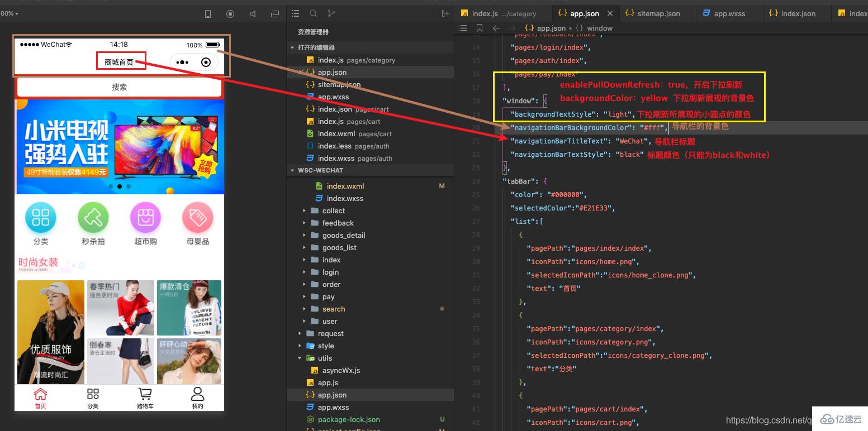The width and height of the screenshot is (868, 431).
Task: Open the mini program capsule three-dot menu
Action: pyautogui.click(x=182, y=63)
